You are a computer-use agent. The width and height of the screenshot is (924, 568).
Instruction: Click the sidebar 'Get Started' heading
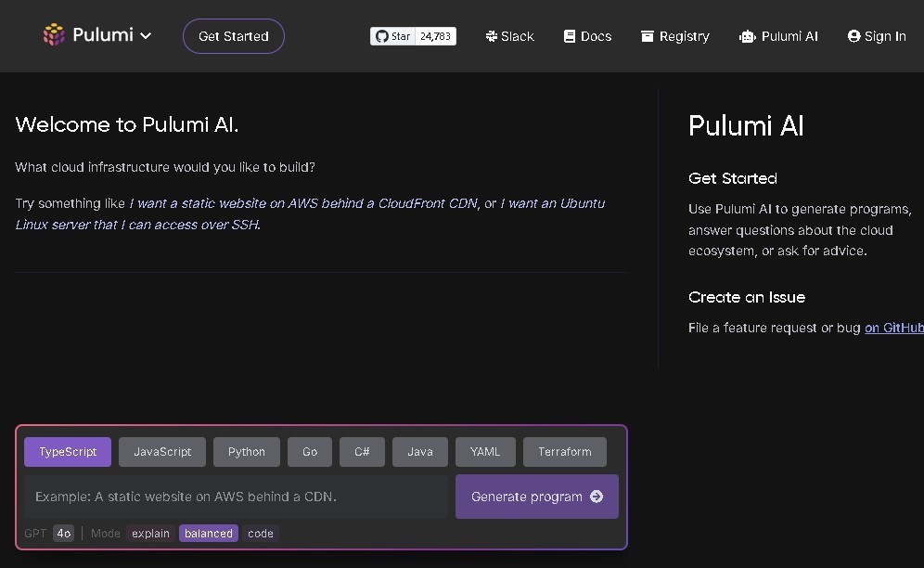(733, 178)
